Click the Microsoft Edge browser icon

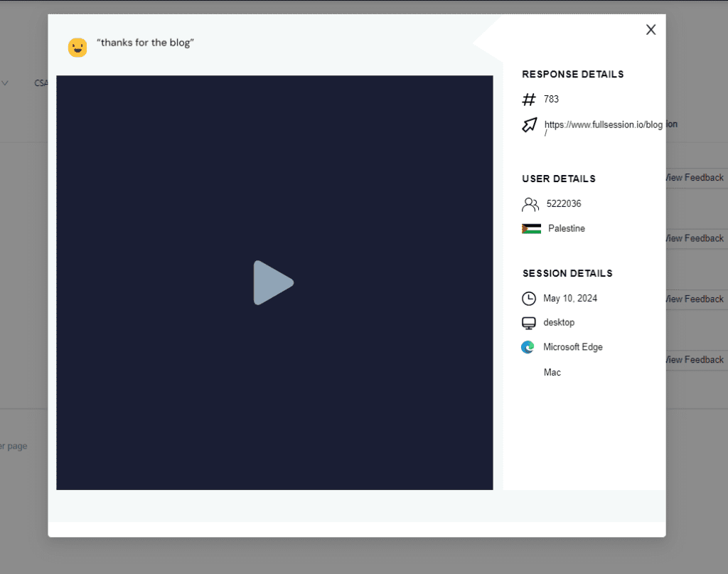[x=528, y=348]
